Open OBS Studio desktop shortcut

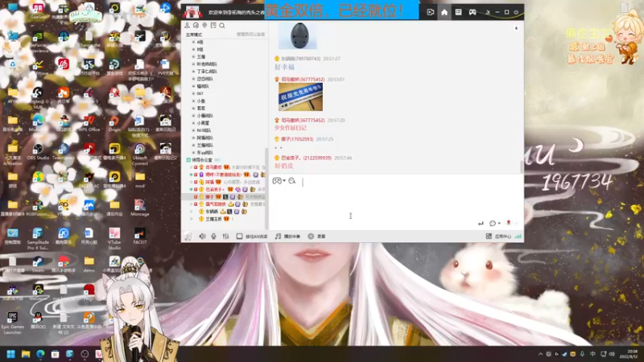(38, 151)
